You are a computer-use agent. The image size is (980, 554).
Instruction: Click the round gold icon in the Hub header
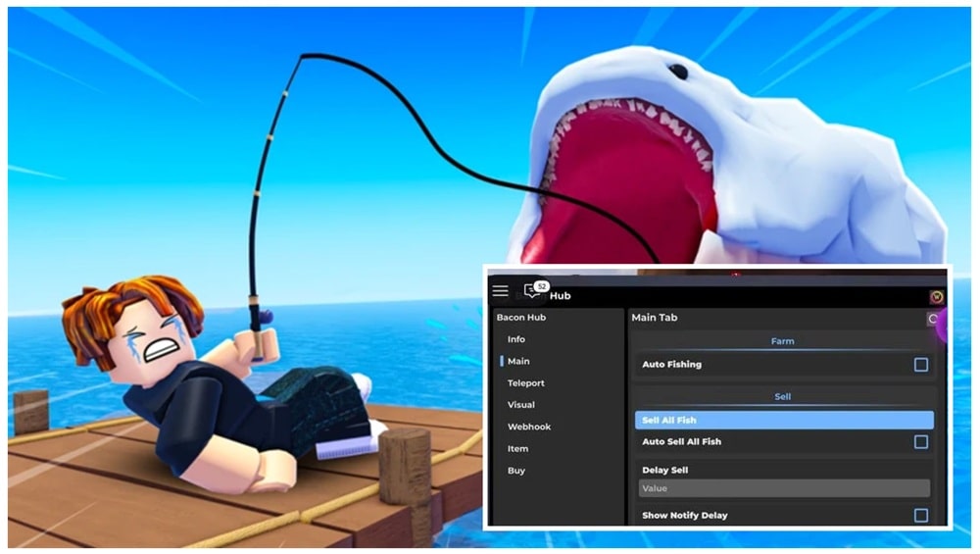(x=936, y=296)
